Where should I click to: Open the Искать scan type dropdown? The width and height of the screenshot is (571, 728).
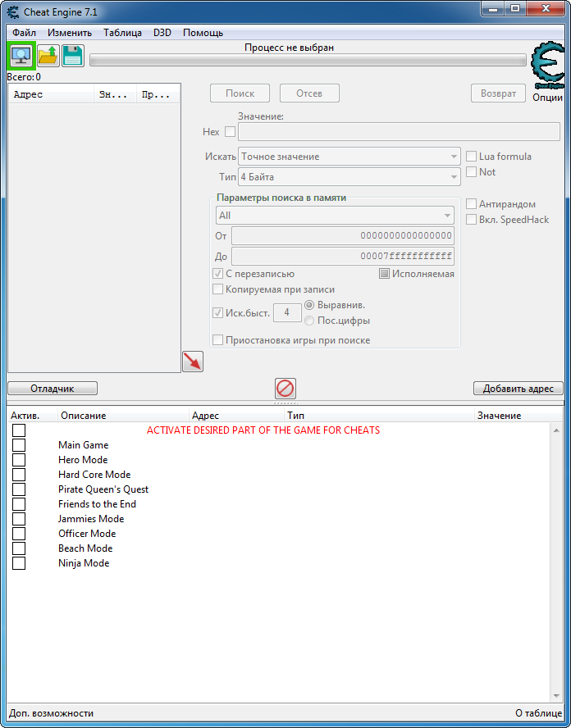349,157
